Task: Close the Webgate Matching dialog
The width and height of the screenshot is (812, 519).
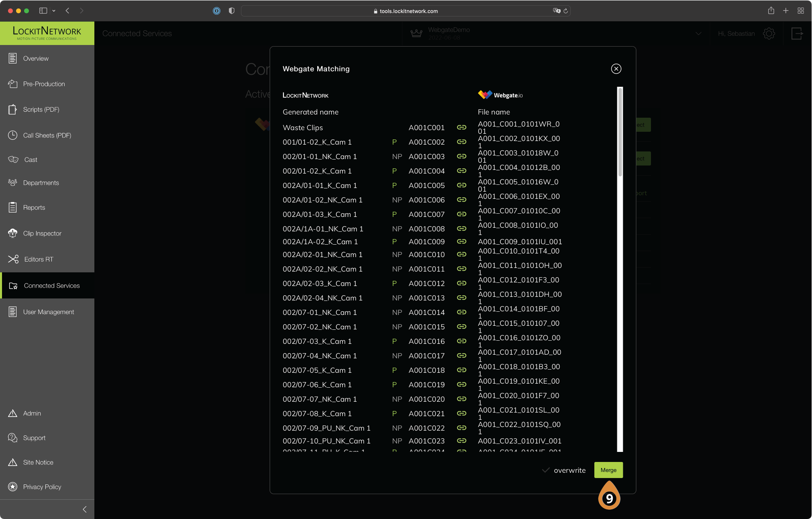Action: point(616,69)
